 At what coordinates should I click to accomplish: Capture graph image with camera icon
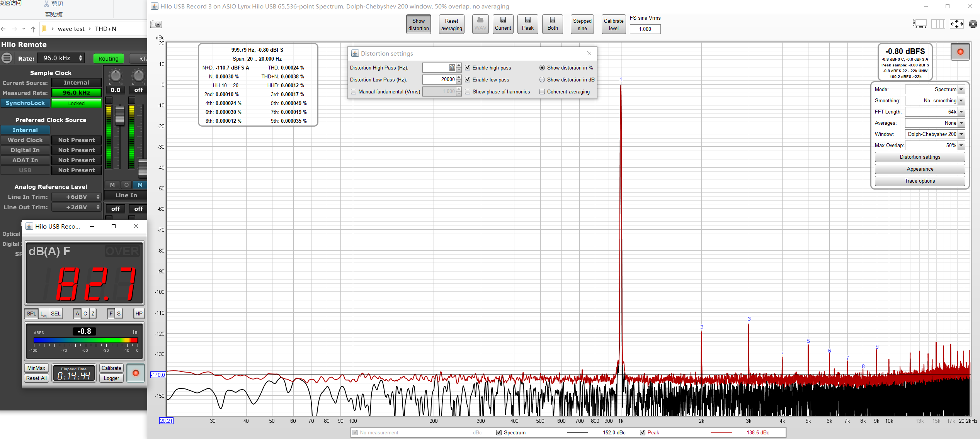(156, 24)
